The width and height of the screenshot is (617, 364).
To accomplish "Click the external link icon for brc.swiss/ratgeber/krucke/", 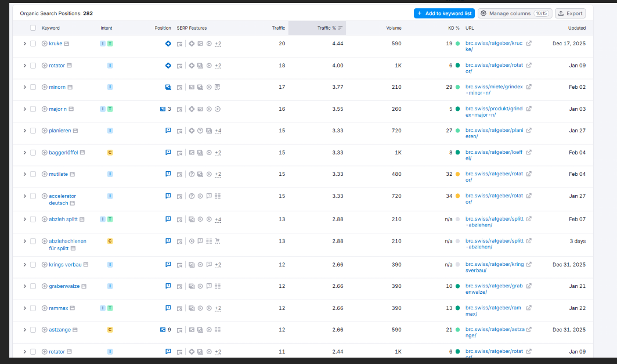I will pos(529,44).
